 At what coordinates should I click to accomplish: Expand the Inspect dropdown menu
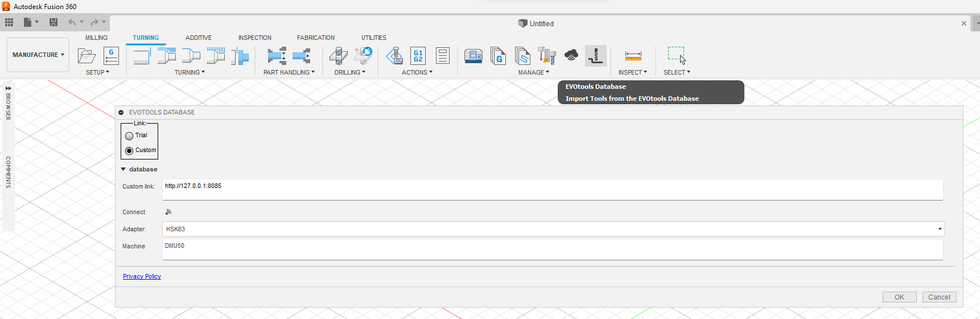(x=633, y=72)
